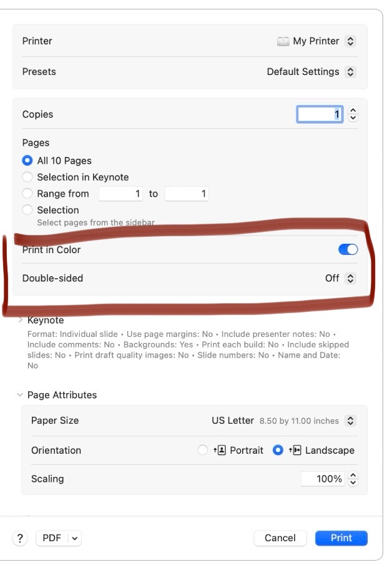Select the Range from radio button

27,194
